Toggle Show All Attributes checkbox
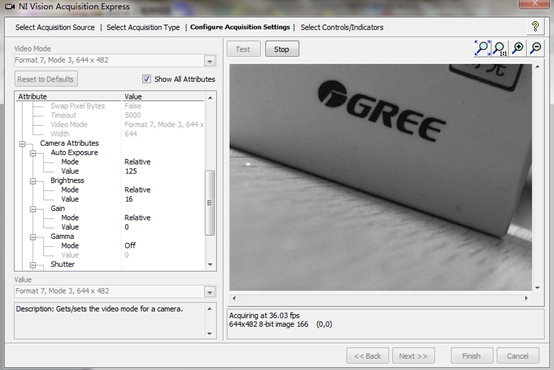This screenshot has height=370, width=554. [146, 79]
